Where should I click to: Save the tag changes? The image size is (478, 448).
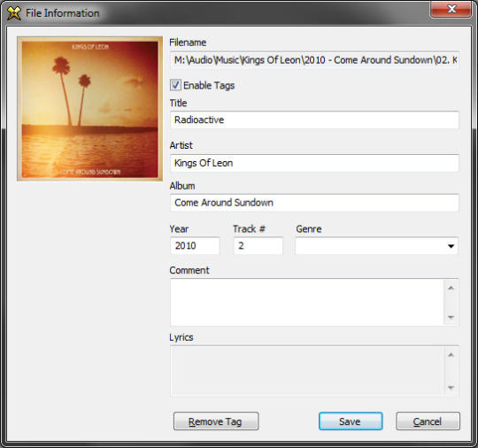coord(351,421)
